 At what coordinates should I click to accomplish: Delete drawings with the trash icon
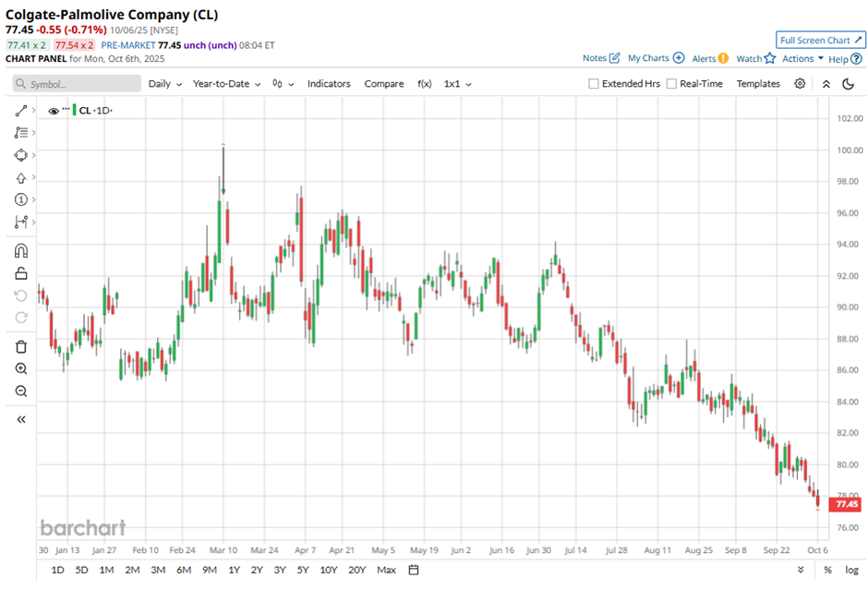click(21, 347)
